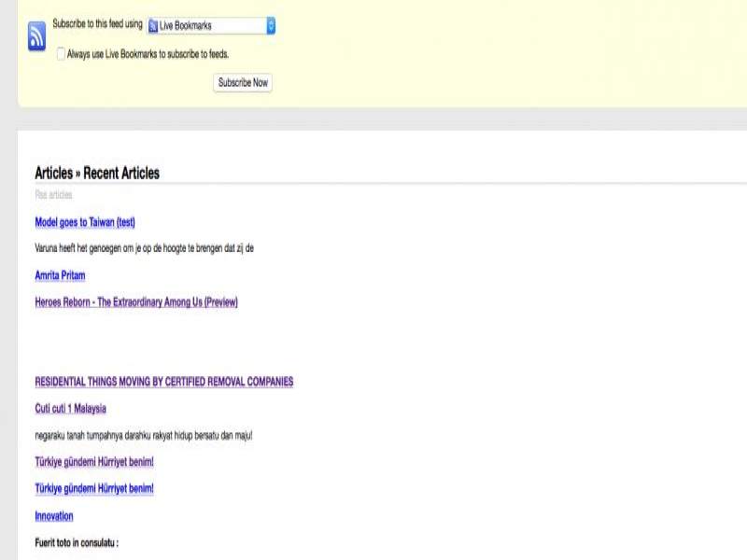
Task: Open the Amrita Pritam article link
Action: pyautogui.click(x=60, y=276)
